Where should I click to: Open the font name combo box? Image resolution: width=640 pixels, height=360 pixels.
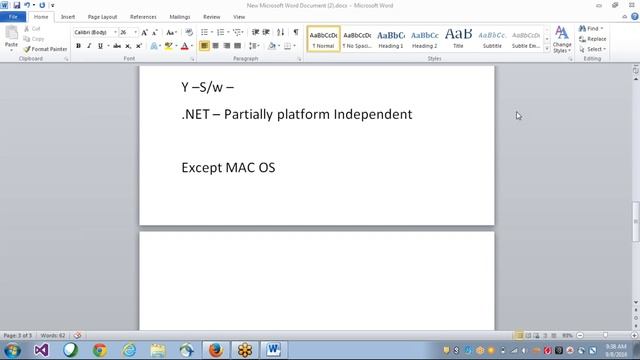point(96,32)
